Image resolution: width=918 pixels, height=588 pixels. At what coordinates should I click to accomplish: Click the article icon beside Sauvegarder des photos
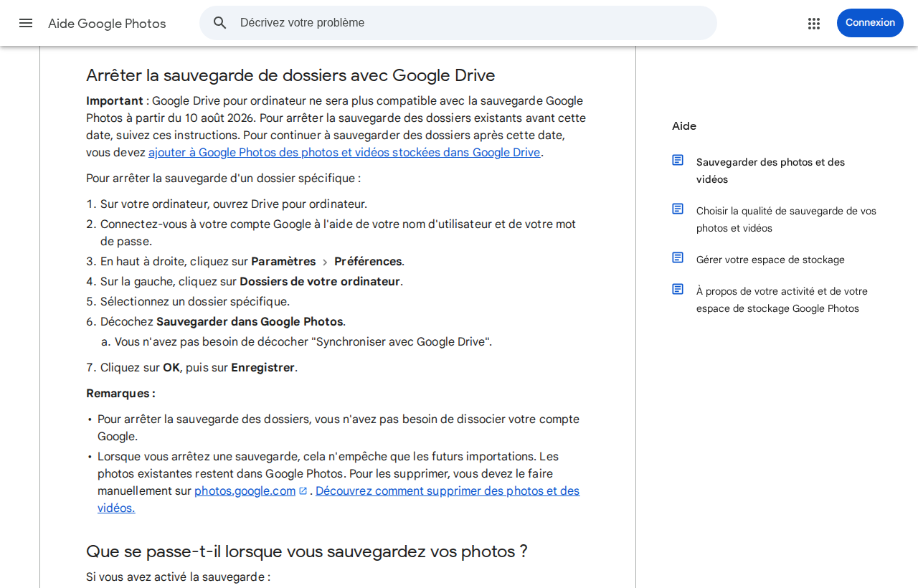point(678,160)
